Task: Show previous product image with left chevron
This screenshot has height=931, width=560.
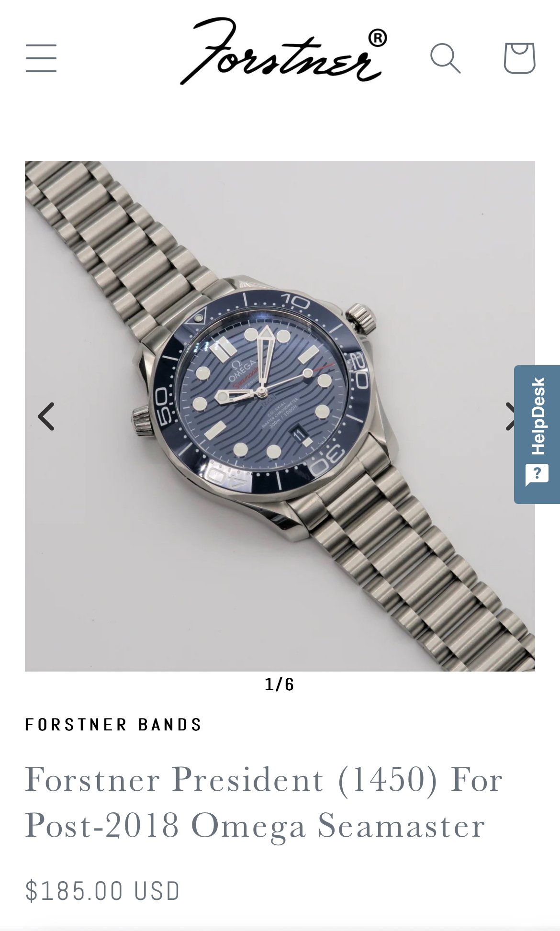Action: click(x=46, y=416)
